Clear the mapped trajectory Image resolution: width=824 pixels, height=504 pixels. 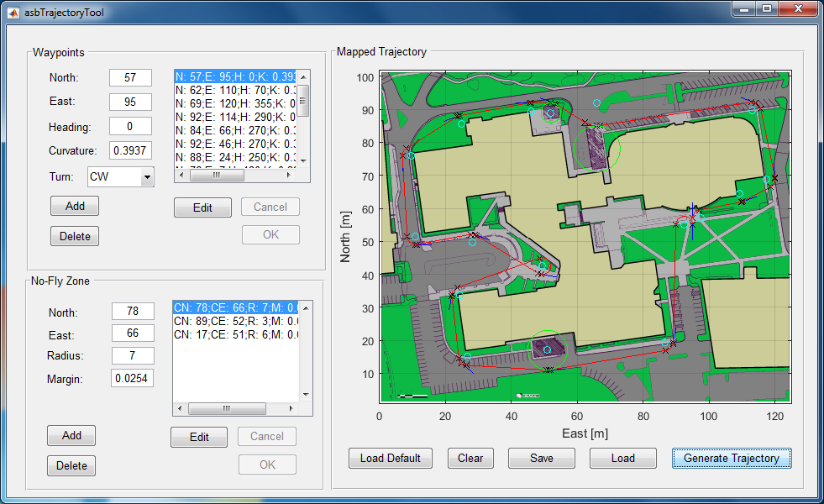pyautogui.click(x=470, y=459)
